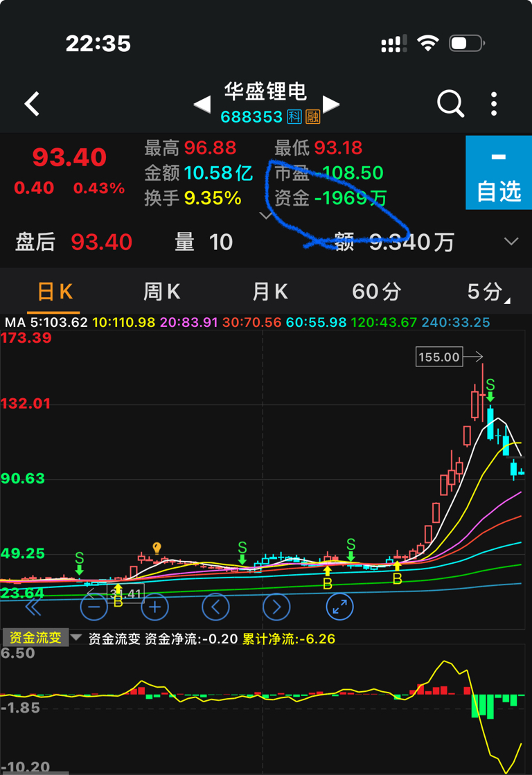Image resolution: width=532 pixels, height=775 pixels.
Task: Select the 月K tab
Action: 270,292
